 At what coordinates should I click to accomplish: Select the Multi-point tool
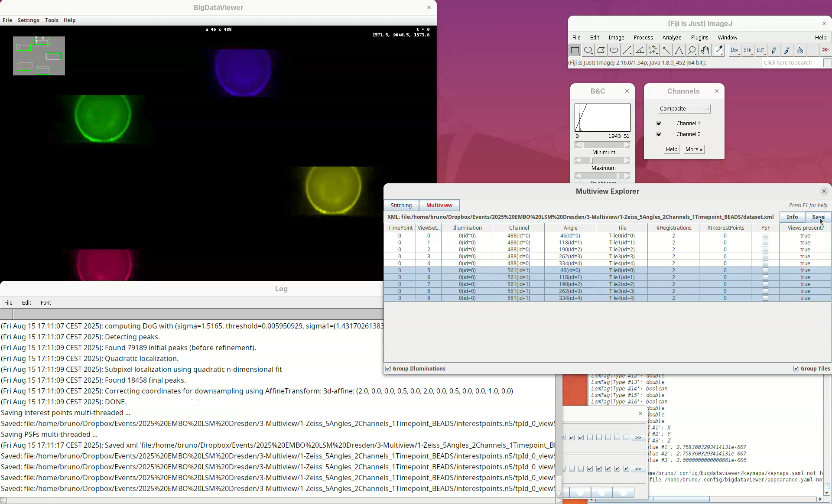click(x=653, y=50)
